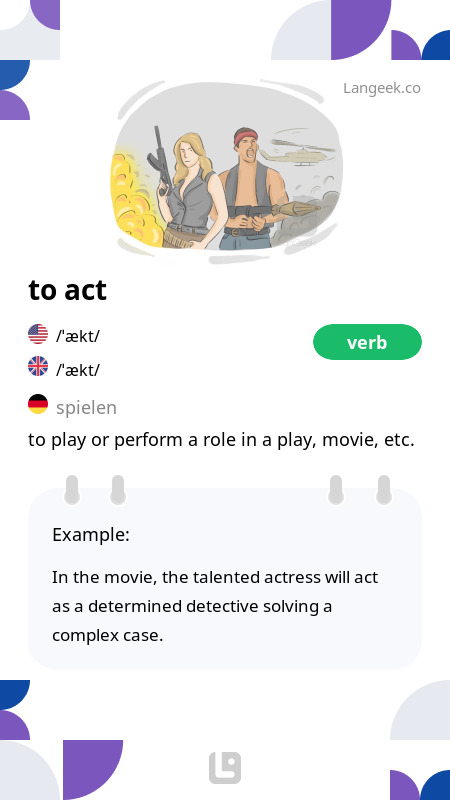
Task: Select the action movie illustration
Action: tap(227, 171)
